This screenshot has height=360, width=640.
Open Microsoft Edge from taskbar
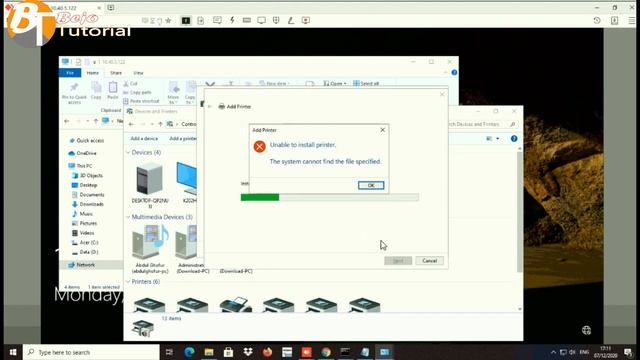coord(189,352)
